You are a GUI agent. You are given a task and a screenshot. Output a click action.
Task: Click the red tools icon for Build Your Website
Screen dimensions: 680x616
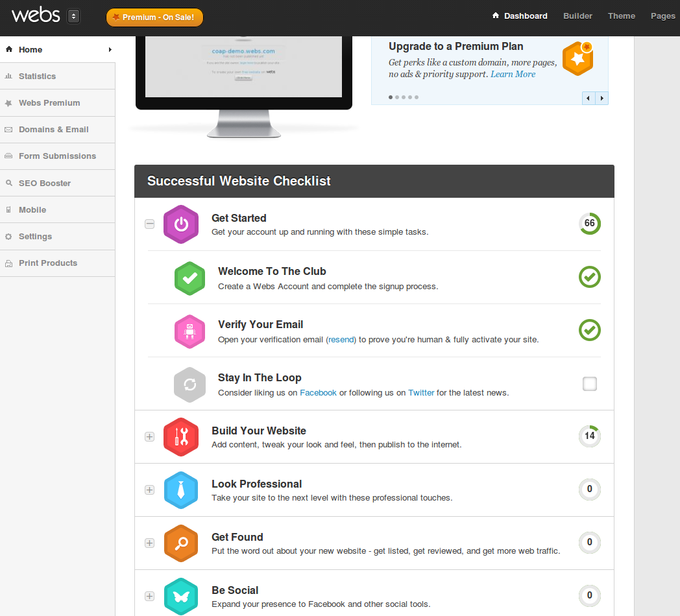tap(181, 437)
